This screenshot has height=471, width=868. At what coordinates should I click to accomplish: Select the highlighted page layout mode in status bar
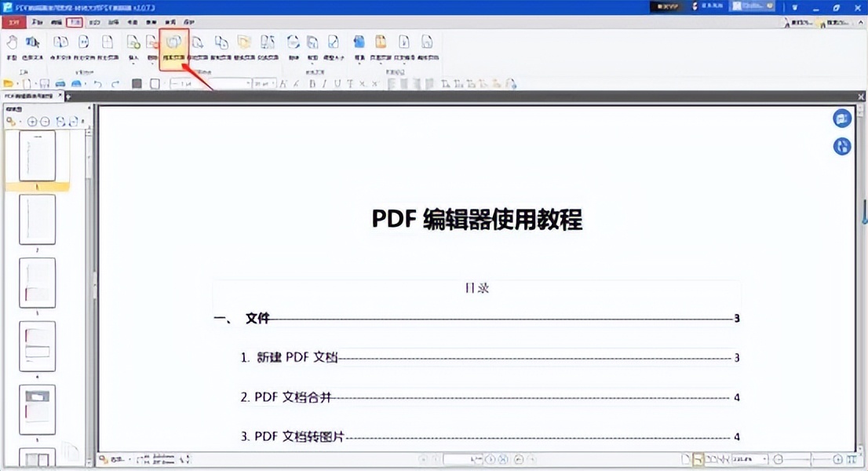[x=698, y=459]
